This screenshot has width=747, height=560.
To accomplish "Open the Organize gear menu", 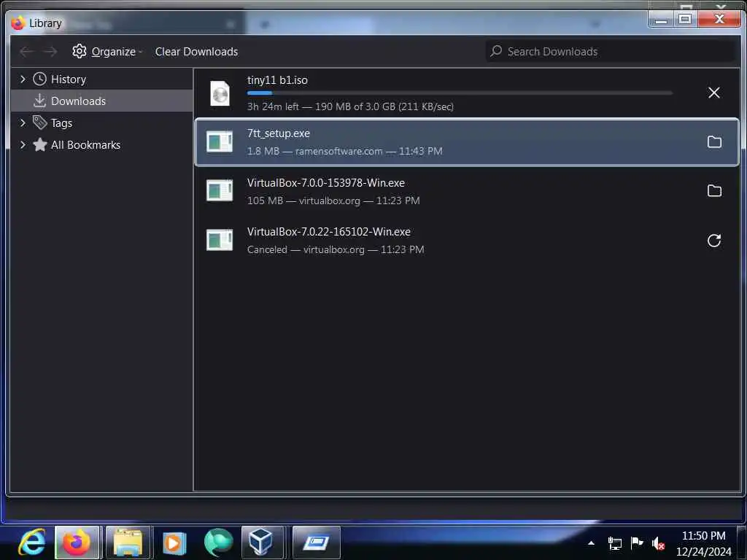I will pyautogui.click(x=107, y=52).
